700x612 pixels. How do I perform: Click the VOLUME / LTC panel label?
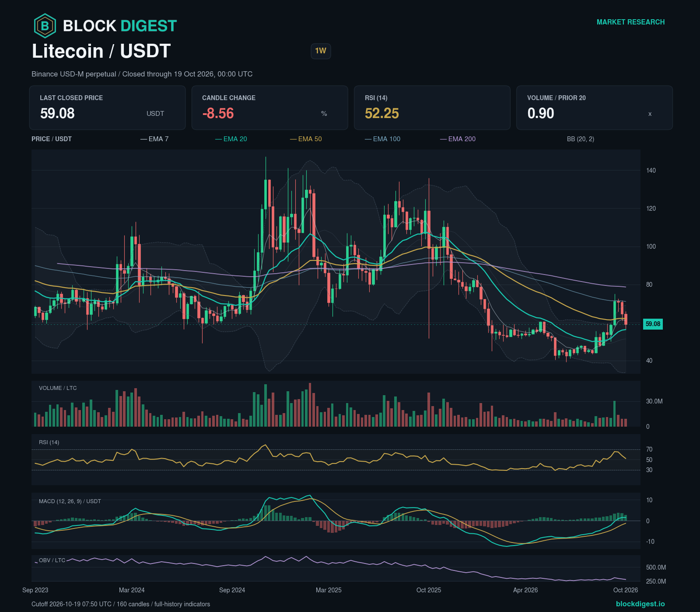(58, 388)
